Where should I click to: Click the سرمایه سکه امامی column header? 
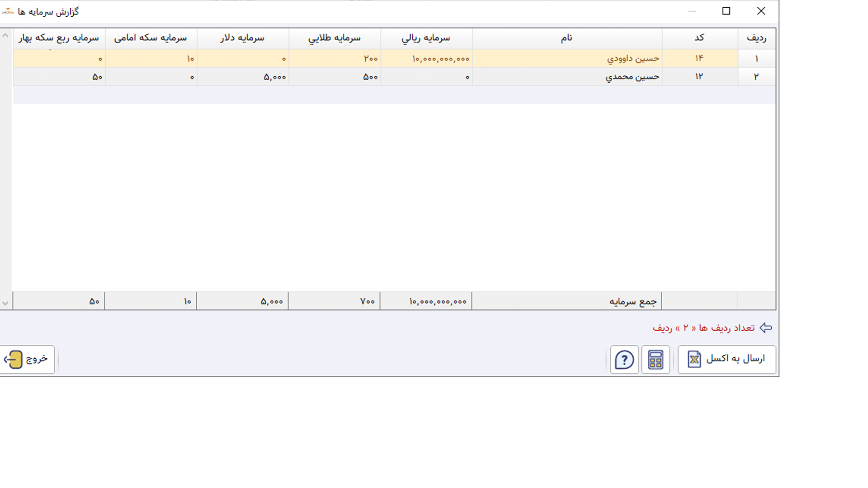pos(151,38)
